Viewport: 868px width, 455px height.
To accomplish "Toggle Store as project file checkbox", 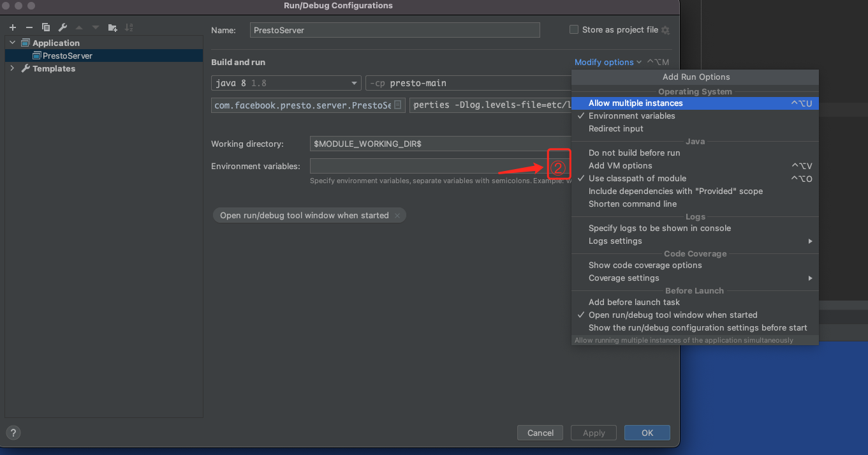I will 574,29.
